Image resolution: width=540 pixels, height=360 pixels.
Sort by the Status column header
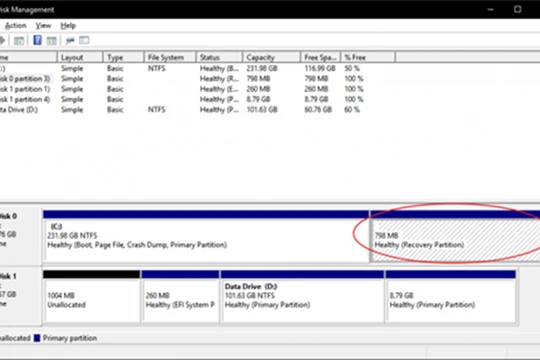[x=219, y=57]
